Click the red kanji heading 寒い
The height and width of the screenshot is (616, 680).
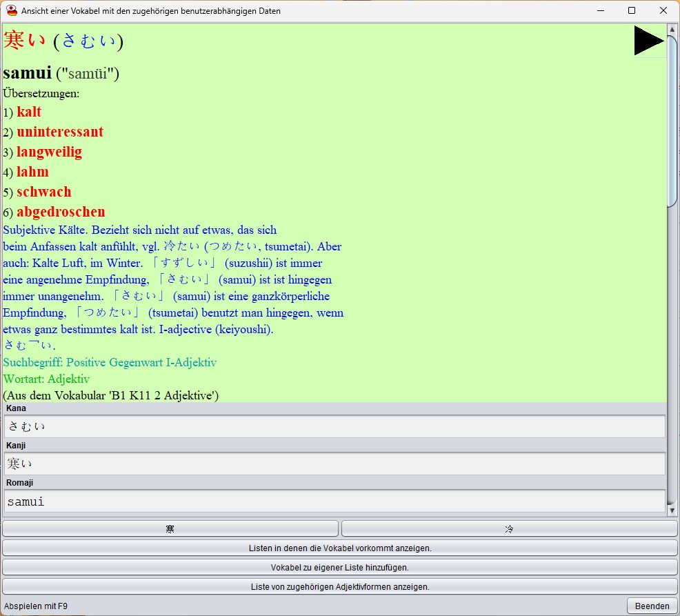[x=25, y=41]
